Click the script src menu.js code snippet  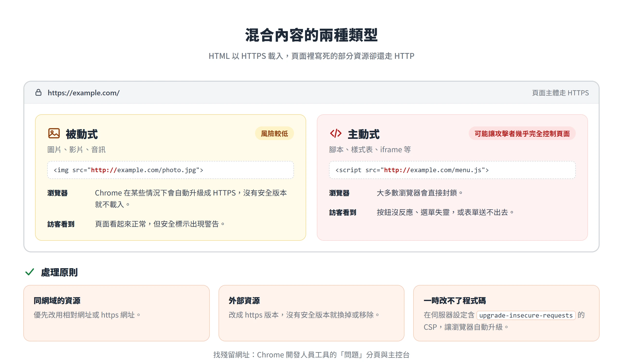point(452,170)
